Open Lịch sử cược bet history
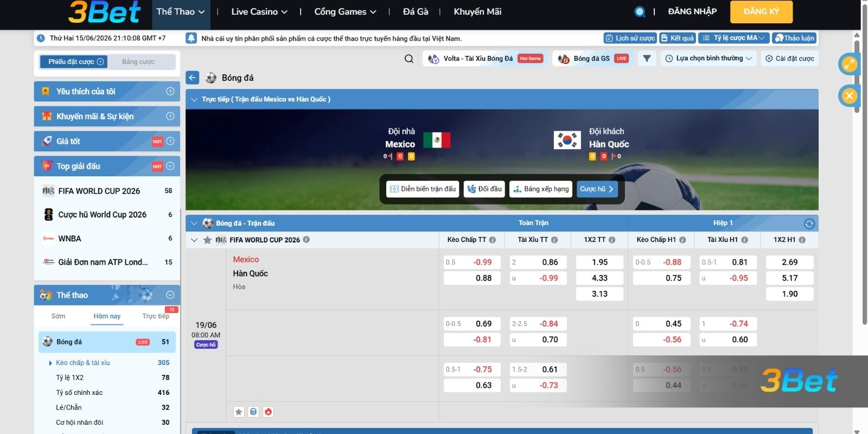The width and height of the screenshot is (868, 434). click(x=630, y=38)
